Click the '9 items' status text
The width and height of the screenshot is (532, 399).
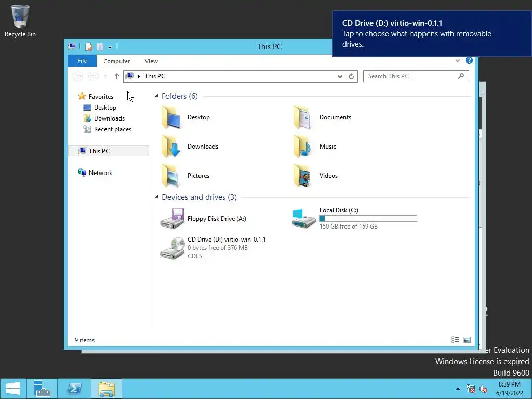(85, 340)
